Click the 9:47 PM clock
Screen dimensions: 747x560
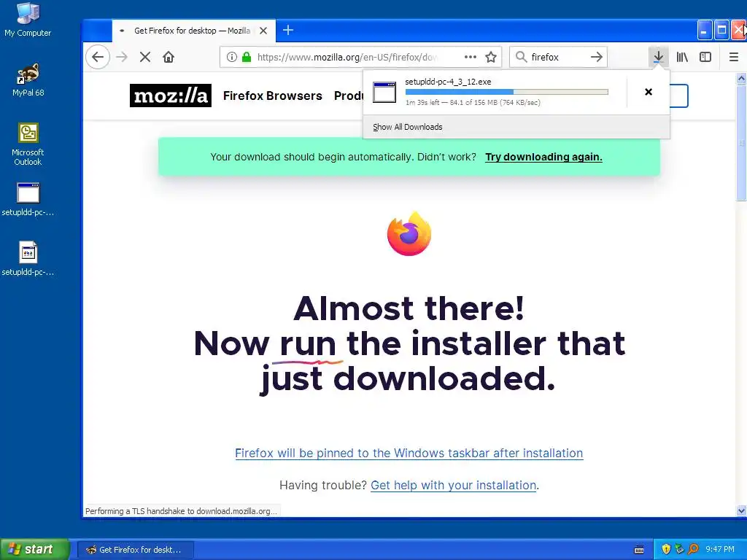pos(720,550)
